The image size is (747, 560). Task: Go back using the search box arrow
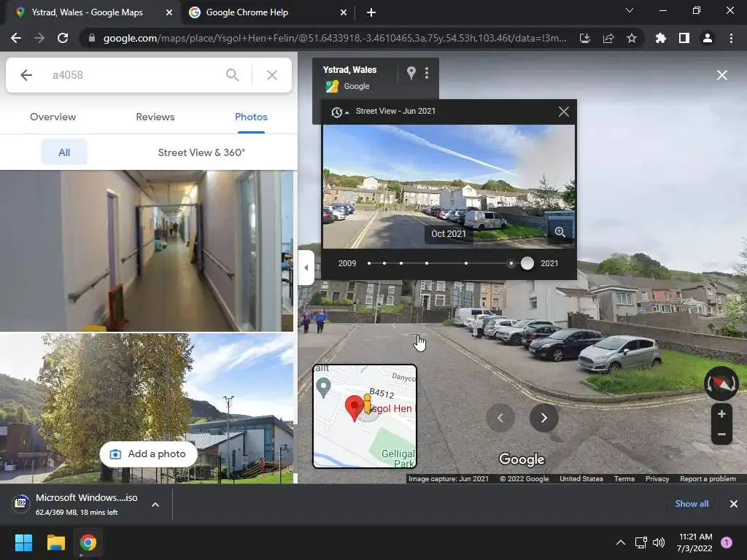tap(26, 75)
